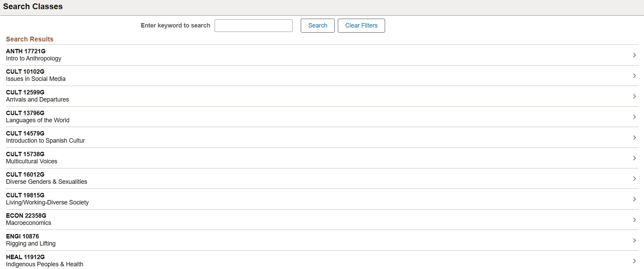This screenshot has width=644, height=269.
Task: Click chevron for Diverse Genders & Sexualities
Action: (x=634, y=179)
